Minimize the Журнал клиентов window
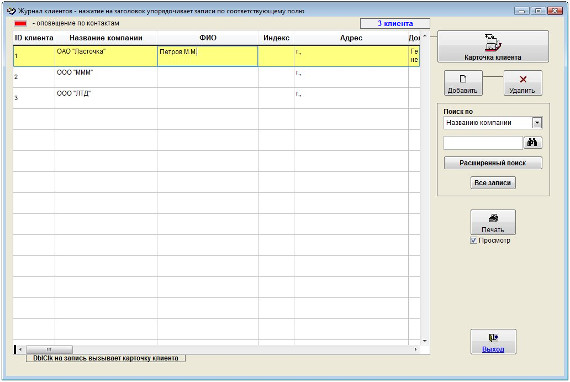 [522, 11]
